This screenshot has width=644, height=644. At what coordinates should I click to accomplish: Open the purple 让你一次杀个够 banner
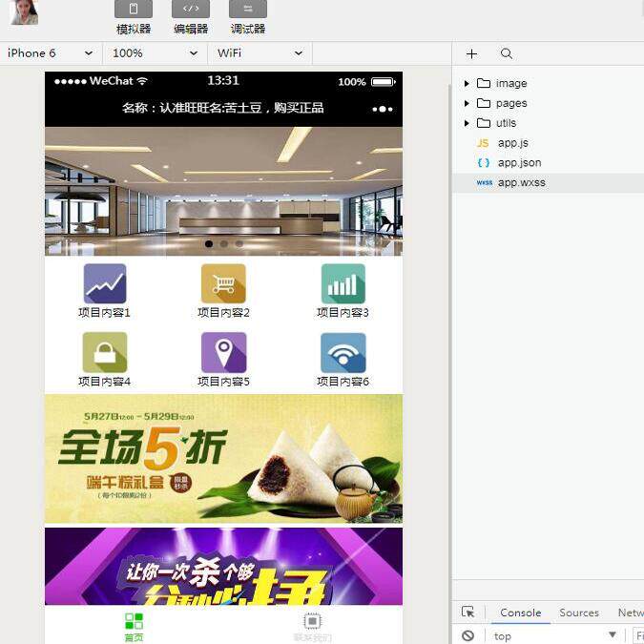[223, 567]
